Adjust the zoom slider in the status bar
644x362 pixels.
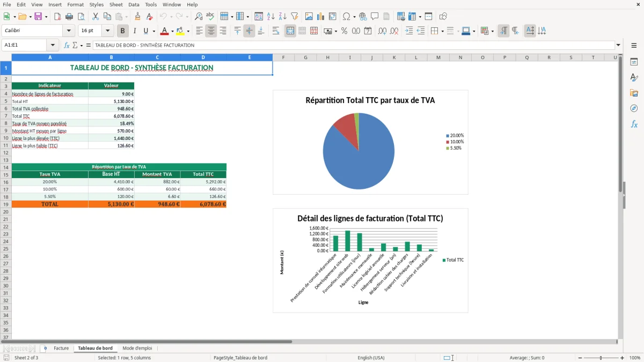click(601, 358)
